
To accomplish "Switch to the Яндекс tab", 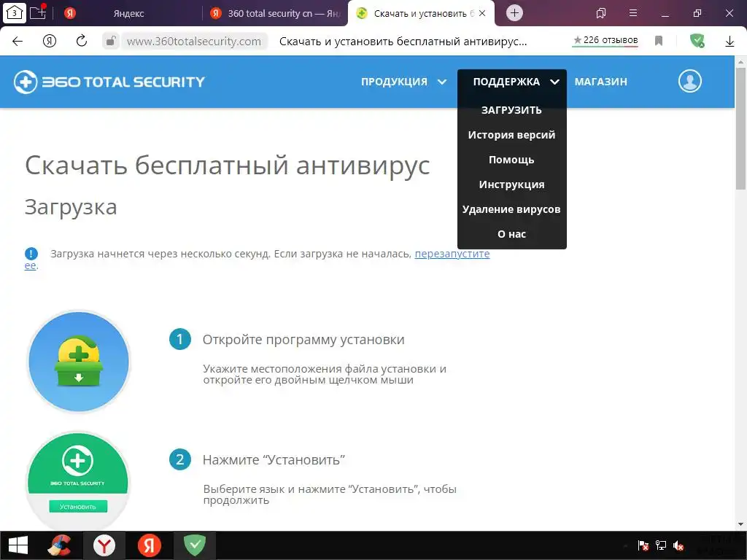I will coord(128,13).
